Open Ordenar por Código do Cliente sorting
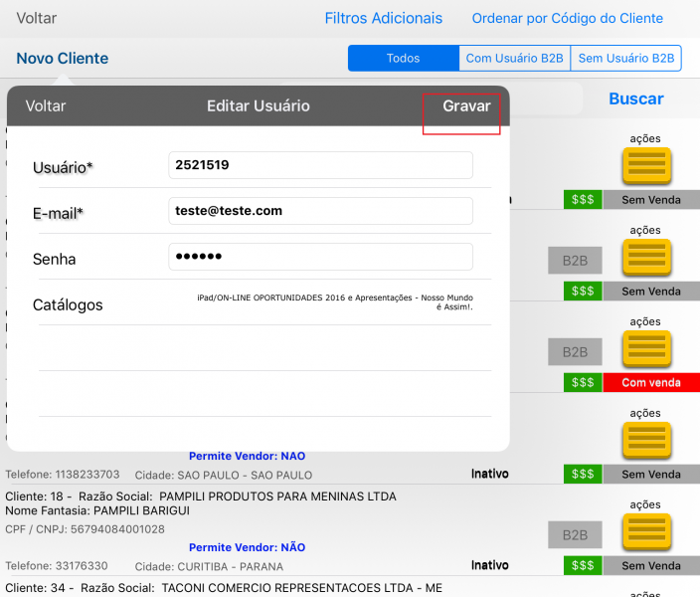 567,18
